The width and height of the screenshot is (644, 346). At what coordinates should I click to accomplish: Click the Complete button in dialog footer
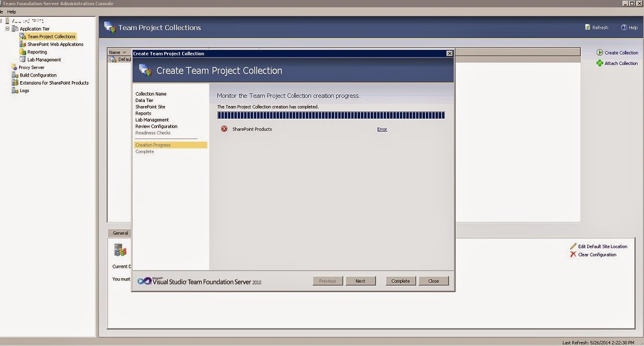click(400, 281)
